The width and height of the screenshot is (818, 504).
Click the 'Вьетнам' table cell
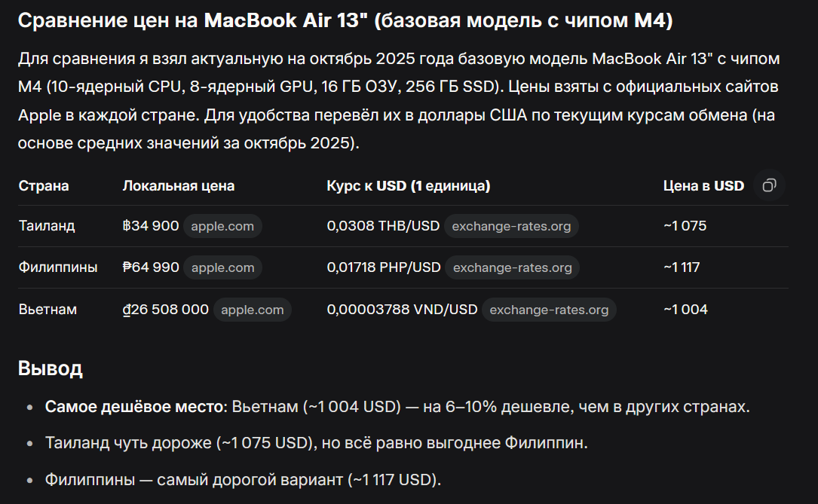(47, 310)
